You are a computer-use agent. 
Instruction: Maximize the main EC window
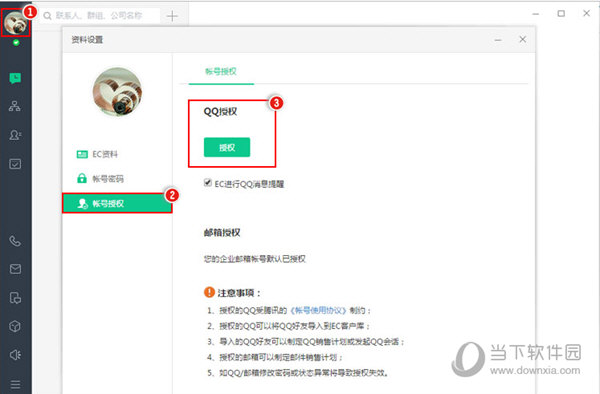(561, 14)
